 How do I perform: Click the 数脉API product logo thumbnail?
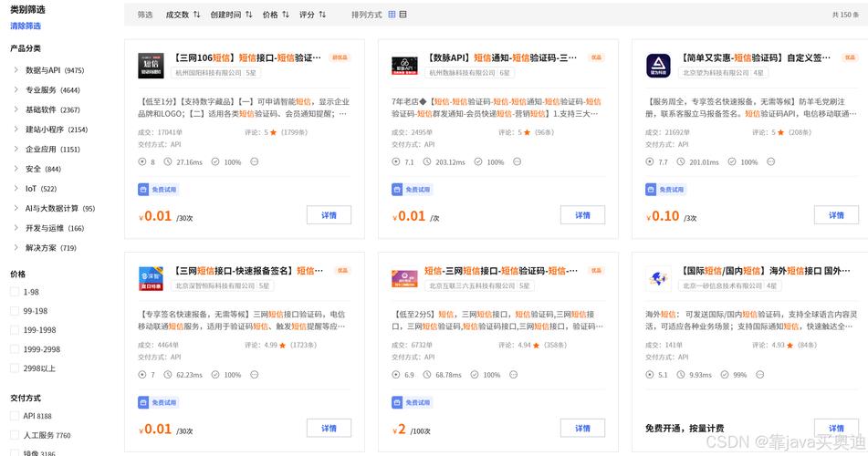[404, 66]
